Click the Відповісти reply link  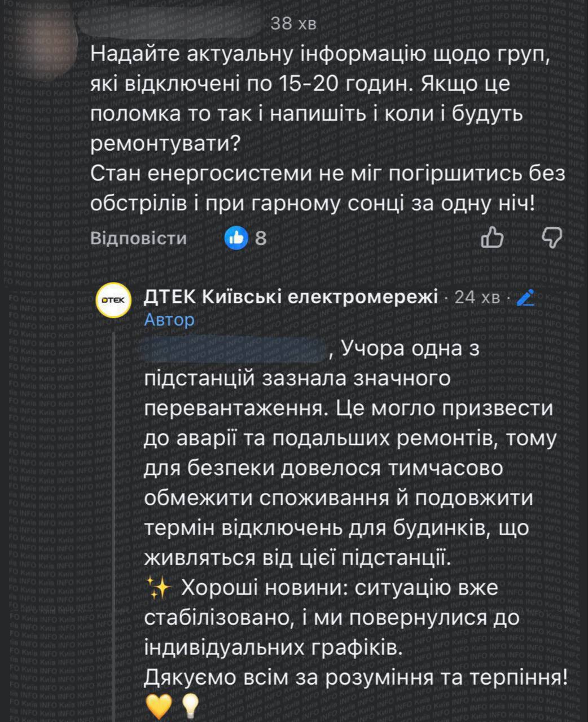click(x=138, y=239)
